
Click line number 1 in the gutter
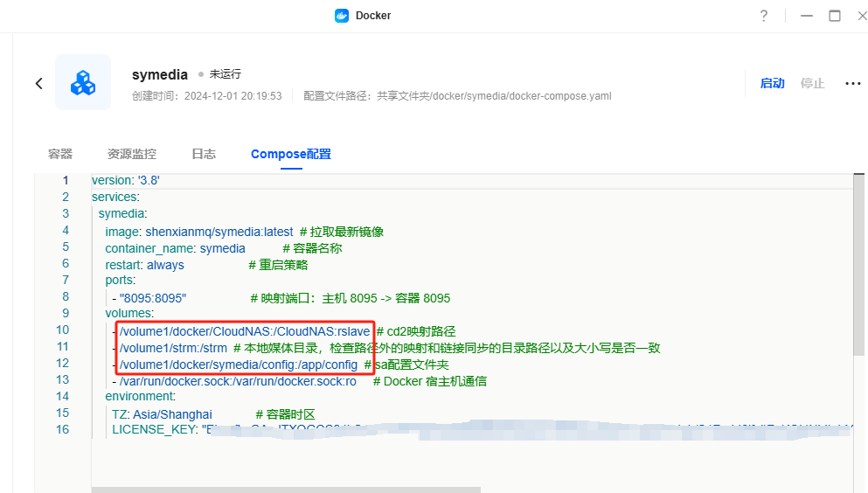pos(66,180)
